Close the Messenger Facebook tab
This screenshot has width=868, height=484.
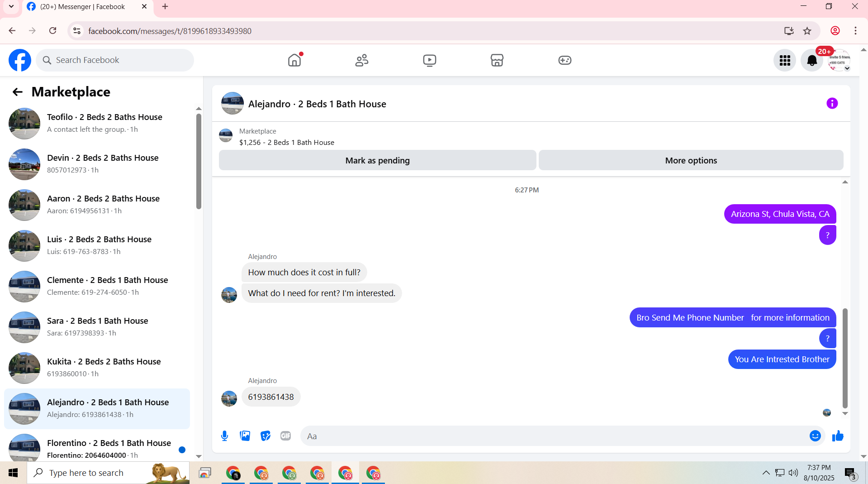pyautogui.click(x=144, y=7)
